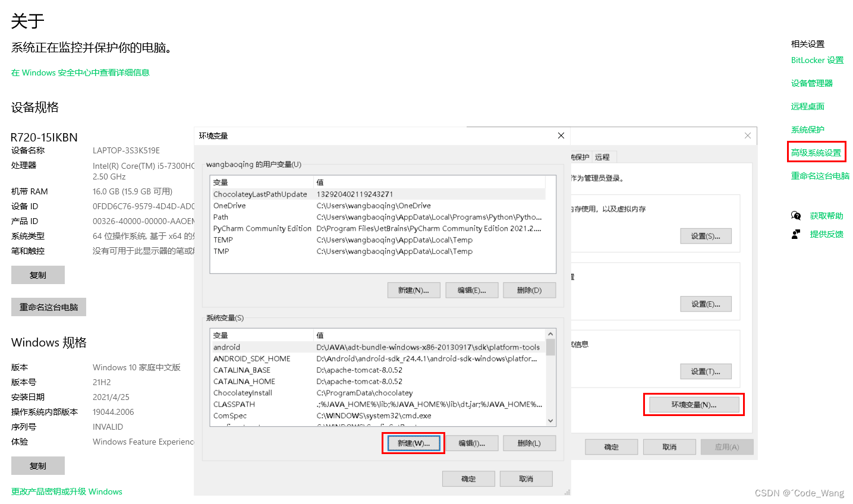Select ChocolateyLastPathUpdate user variable row
Screen dimensions: 853x504
point(378,194)
